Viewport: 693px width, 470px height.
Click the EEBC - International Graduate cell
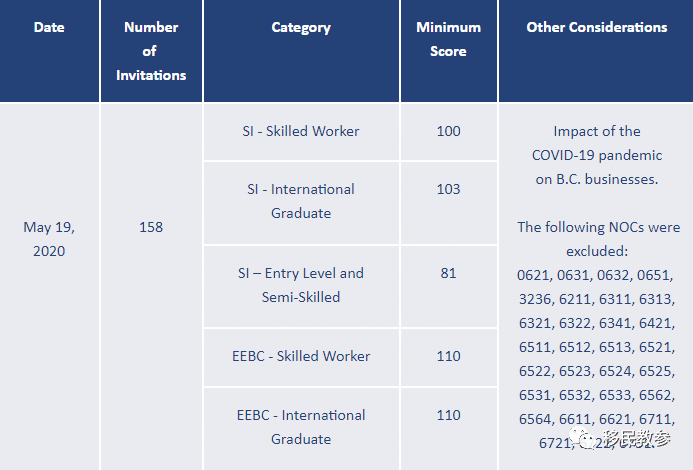pyautogui.click(x=301, y=427)
